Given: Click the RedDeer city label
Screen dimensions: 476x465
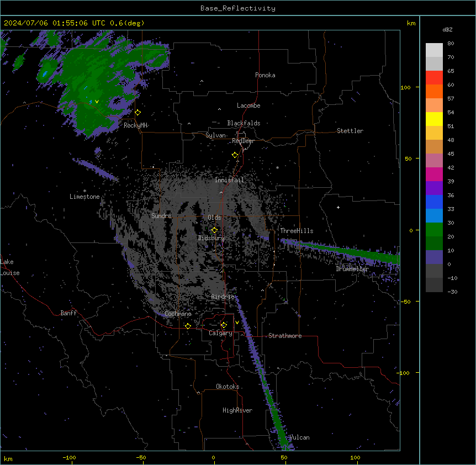Looking at the screenshot, I should pyautogui.click(x=243, y=141).
